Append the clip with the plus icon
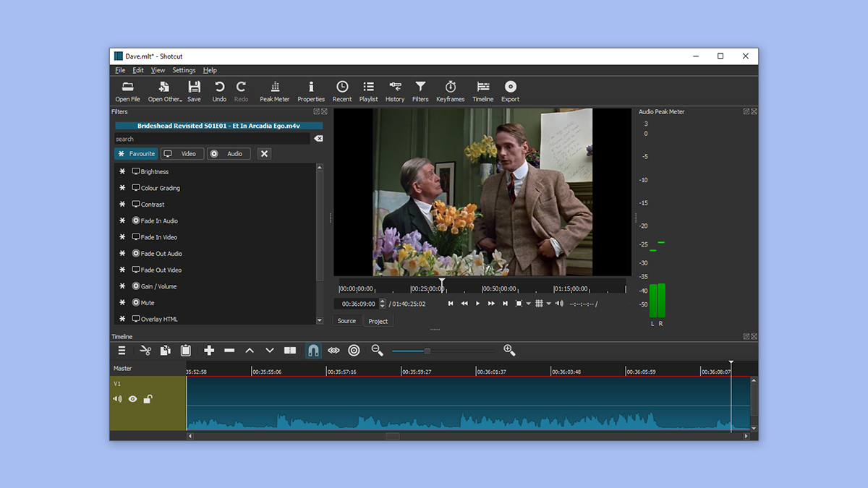868x488 pixels. click(x=209, y=351)
